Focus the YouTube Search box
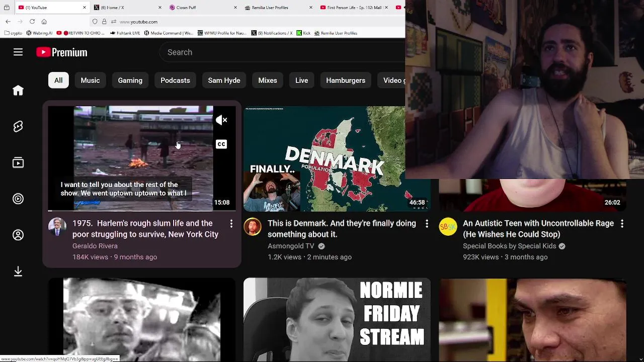 pos(282,52)
